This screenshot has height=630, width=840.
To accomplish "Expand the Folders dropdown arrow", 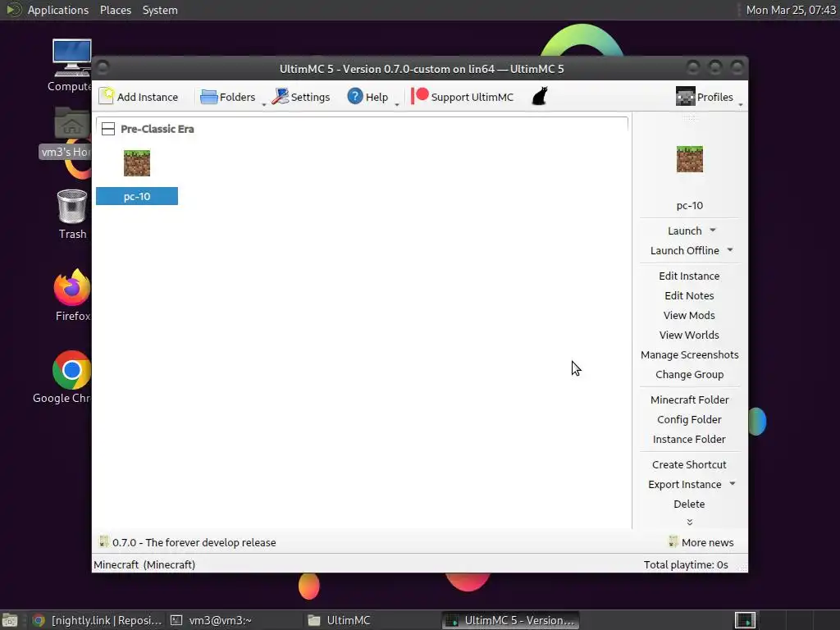I will (x=263, y=103).
